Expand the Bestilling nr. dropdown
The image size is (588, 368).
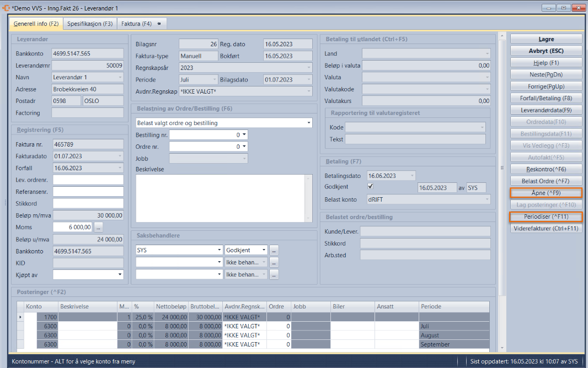pyautogui.click(x=244, y=135)
